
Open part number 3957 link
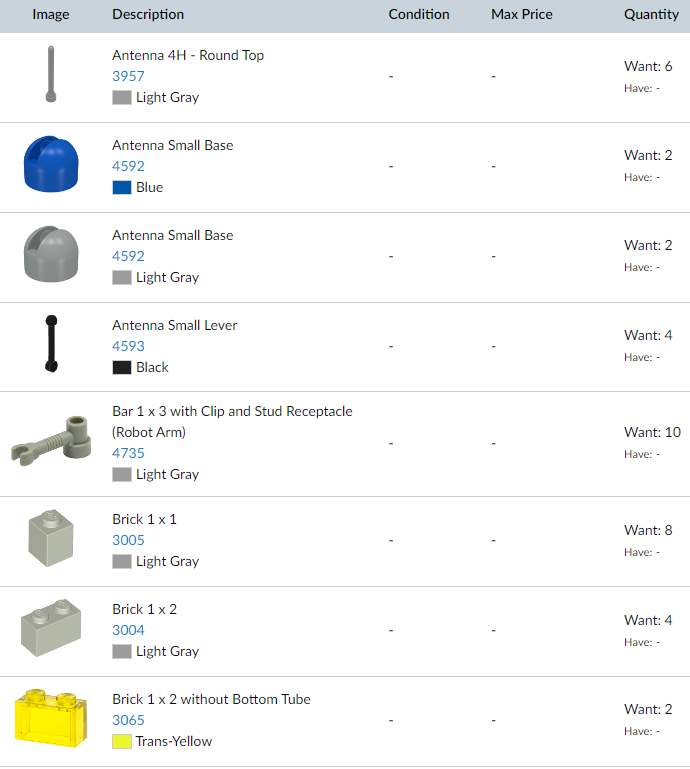pos(128,76)
